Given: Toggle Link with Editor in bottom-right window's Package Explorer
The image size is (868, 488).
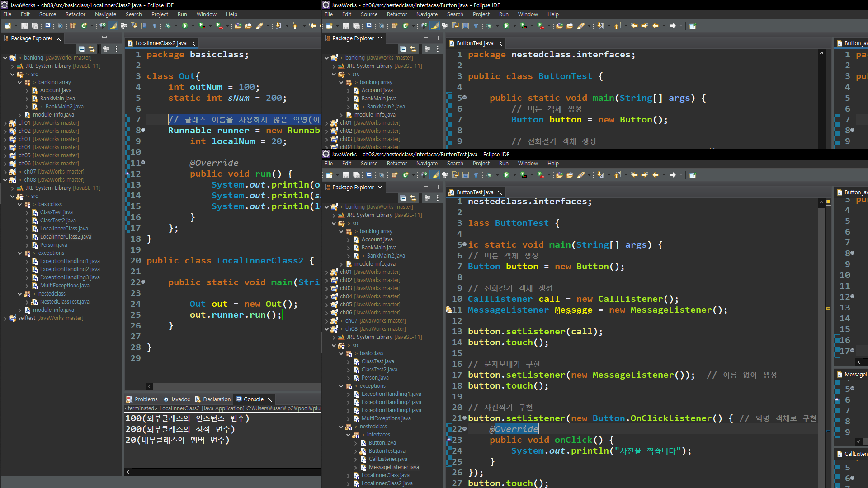Looking at the screenshot, I should coord(413,198).
